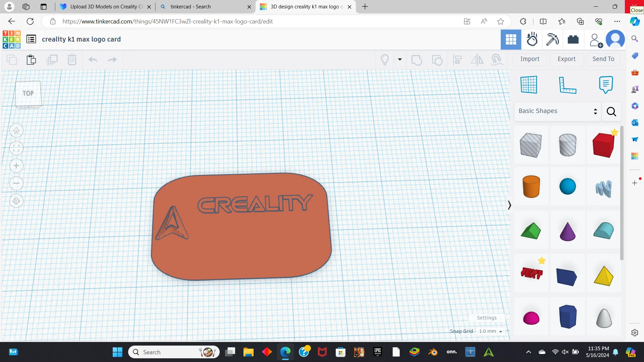Click the invite collaborator person icon

point(596,40)
